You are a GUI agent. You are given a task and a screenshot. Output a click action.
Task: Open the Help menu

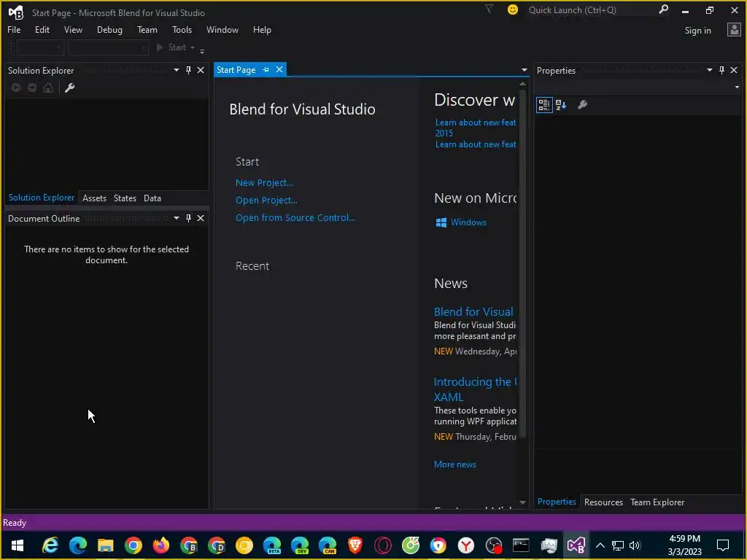(262, 29)
